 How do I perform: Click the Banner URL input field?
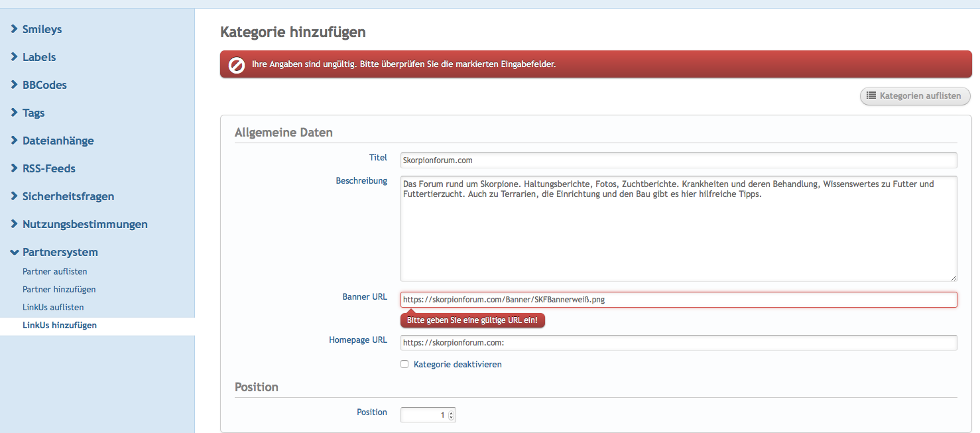[678, 300]
